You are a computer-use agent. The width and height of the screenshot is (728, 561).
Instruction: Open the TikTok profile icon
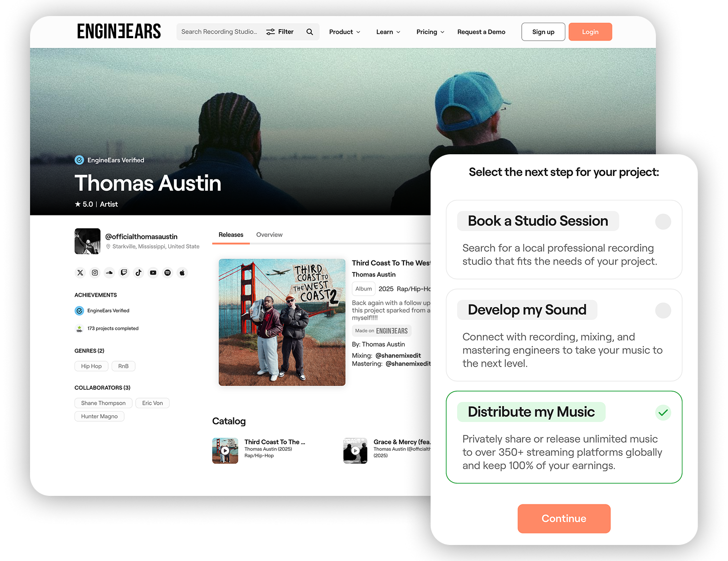(138, 272)
